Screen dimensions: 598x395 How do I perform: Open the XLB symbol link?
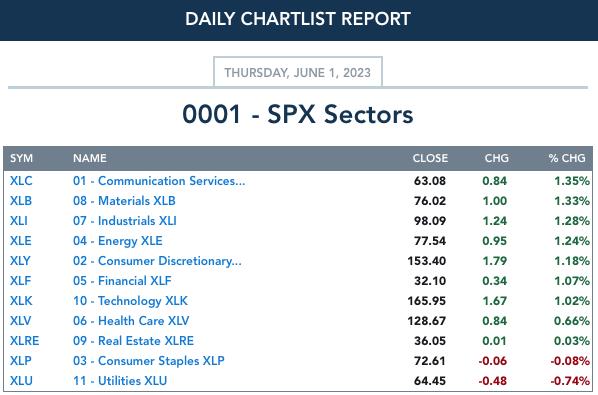21,201
